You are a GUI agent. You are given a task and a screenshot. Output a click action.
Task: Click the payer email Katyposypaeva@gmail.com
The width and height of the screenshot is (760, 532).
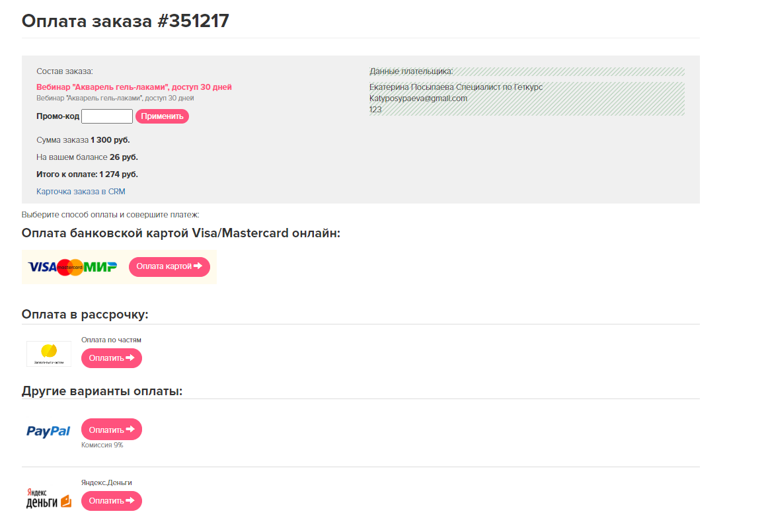point(418,98)
